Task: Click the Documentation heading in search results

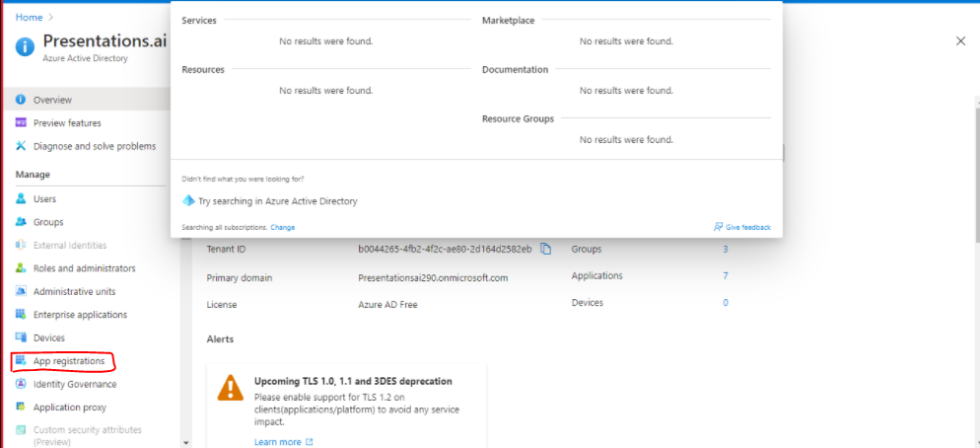Action: point(515,69)
